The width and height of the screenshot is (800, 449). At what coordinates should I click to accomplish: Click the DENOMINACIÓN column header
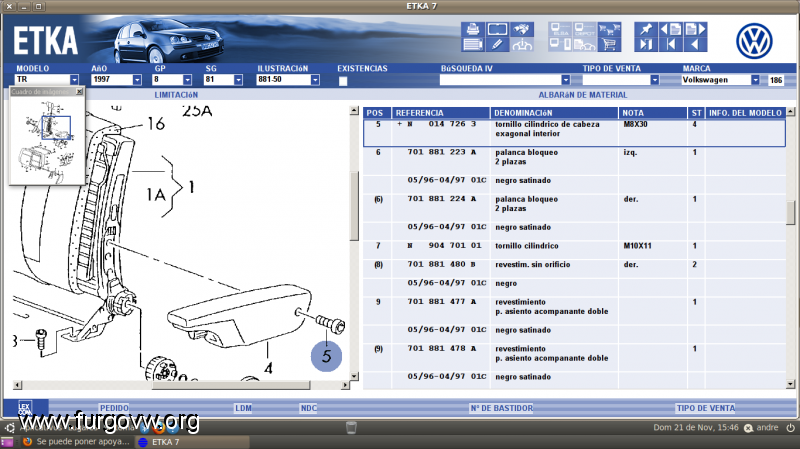coord(554,113)
